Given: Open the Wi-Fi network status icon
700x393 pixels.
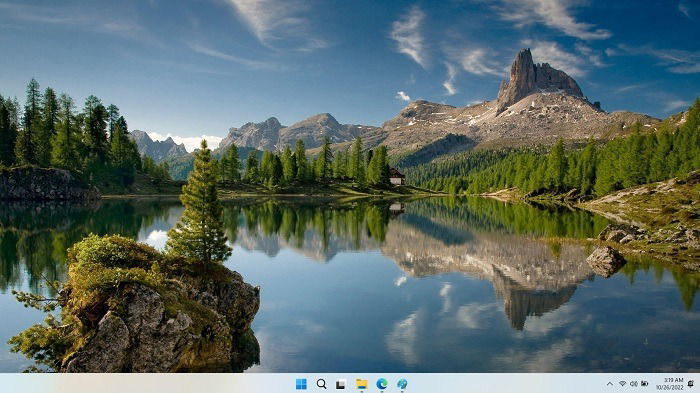Looking at the screenshot, I should click(x=622, y=384).
